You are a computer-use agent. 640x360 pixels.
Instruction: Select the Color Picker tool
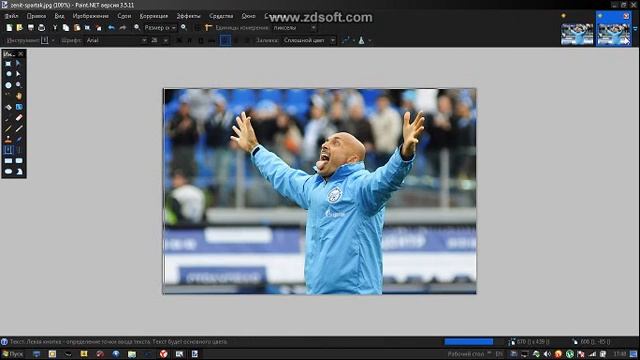pos(19,129)
